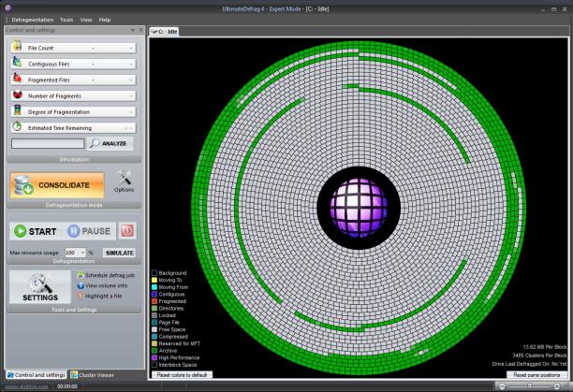Viewport: 573px width, 392px height.
Task: Click the Highlight a file link
Action: pyautogui.click(x=103, y=296)
